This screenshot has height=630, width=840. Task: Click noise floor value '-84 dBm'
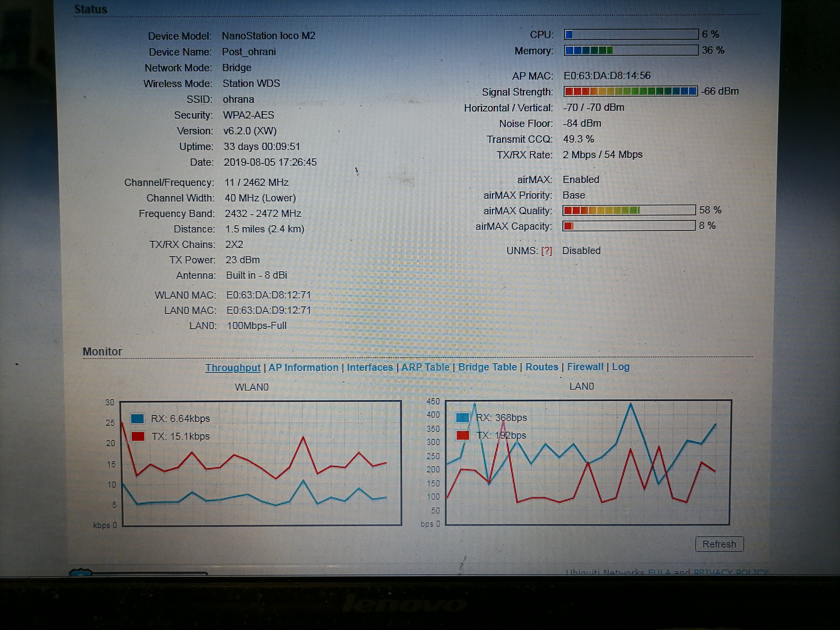click(582, 123)
